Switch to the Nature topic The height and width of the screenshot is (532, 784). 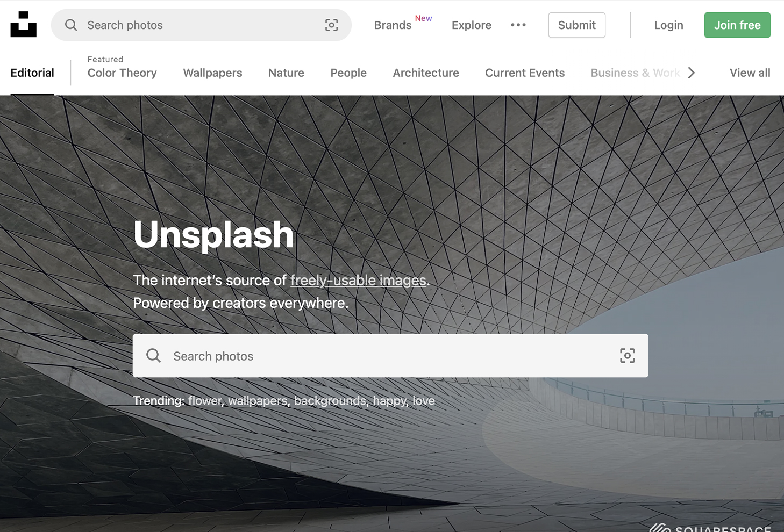pyautogui.click(x=286, y=73)
